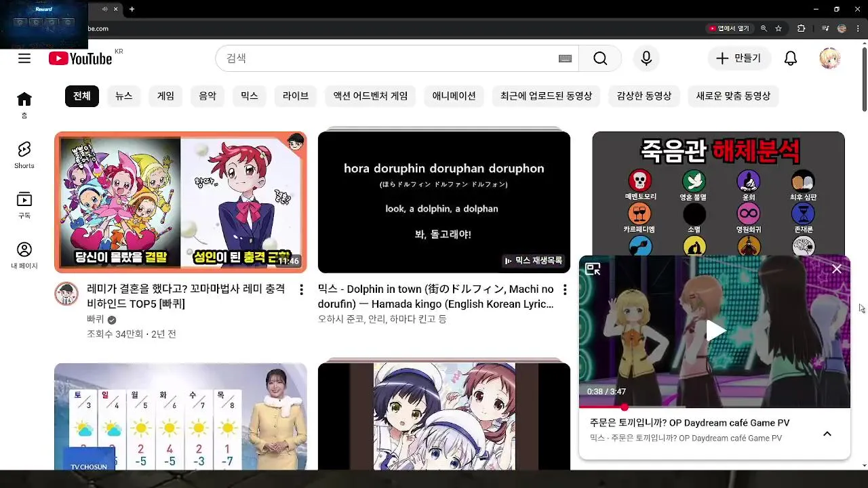Open 내 페이지 in the sidebar
This screenshot has width=868, height=488.
coord(24,256)
